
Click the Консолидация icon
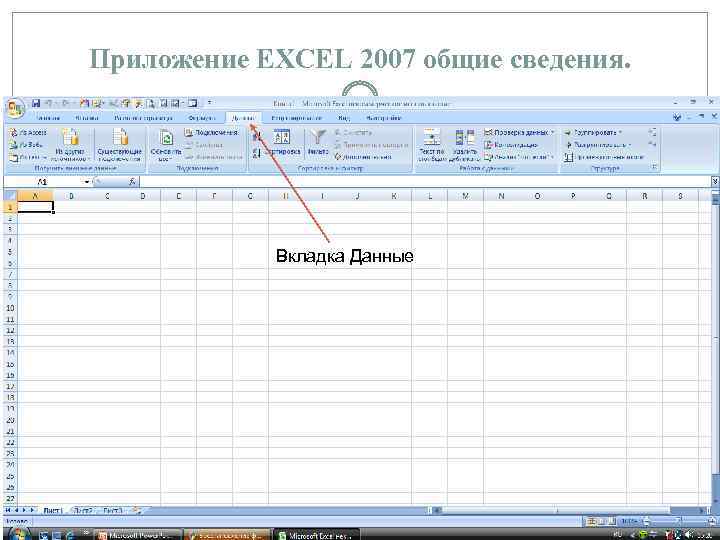488,145
